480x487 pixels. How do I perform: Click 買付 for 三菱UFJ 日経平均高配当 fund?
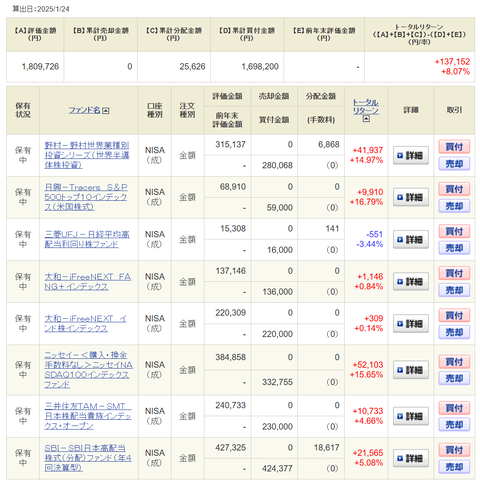pos(454,231)
